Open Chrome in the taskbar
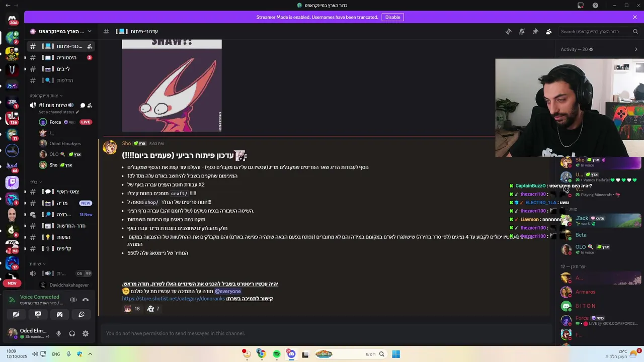The width and height of the screenshot is (644, 362). tap(261, 354)
